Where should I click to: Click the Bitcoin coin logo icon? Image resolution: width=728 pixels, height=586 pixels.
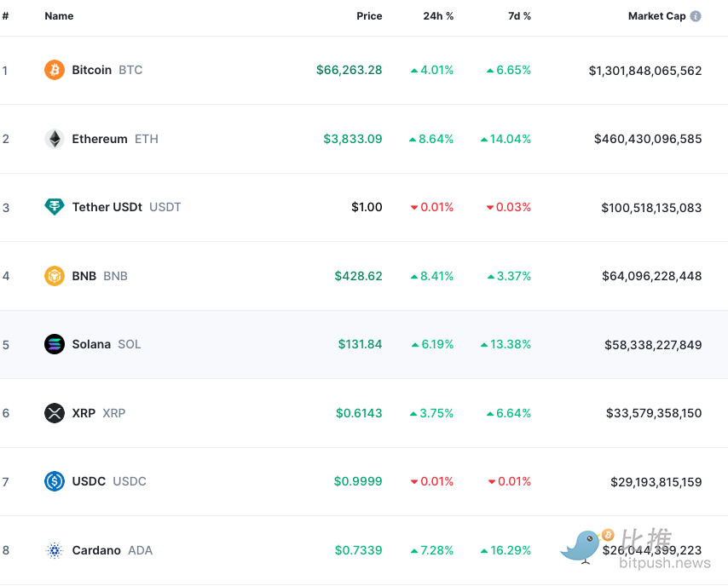point(55,70)
